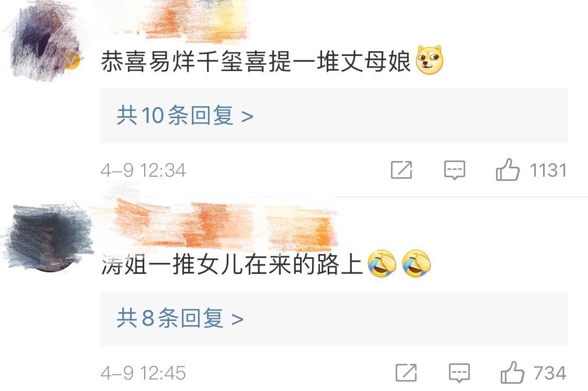Screen dimensions: 588x391
Task: Tap the doge emoji in first comment
Action: pos(430,60)
